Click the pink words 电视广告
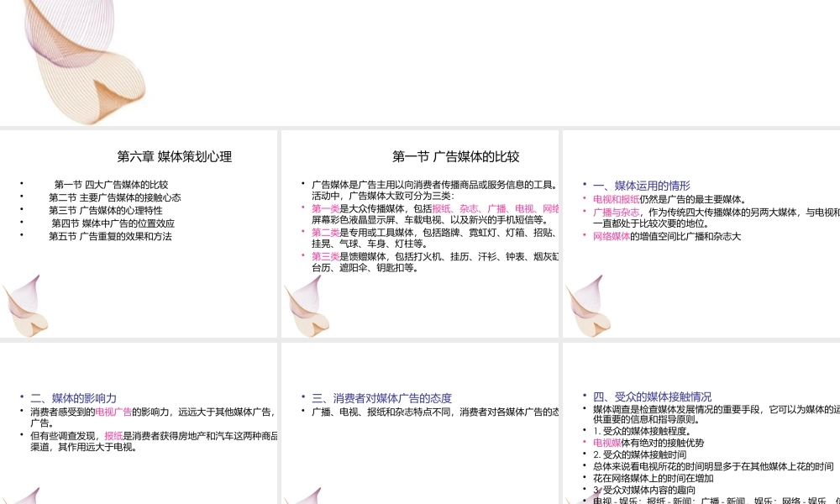Viewport: 840px width, 504px height. [x=113, y=412]
